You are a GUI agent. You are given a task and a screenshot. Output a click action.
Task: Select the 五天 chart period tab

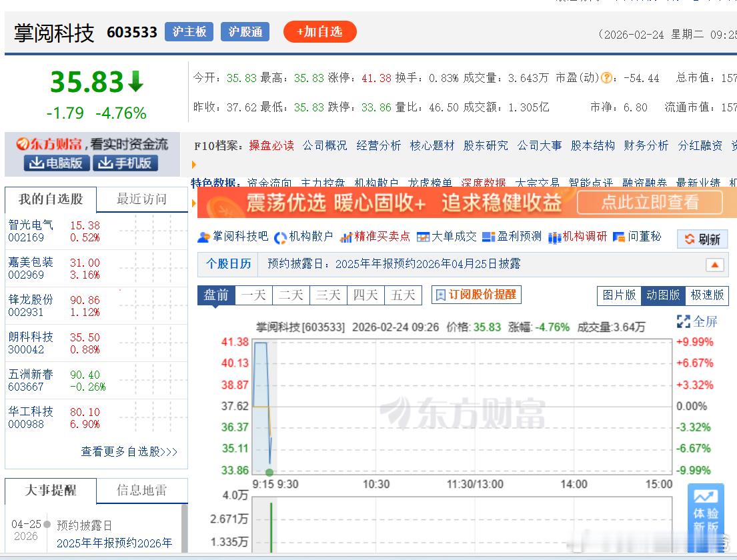tap(403, 295)
